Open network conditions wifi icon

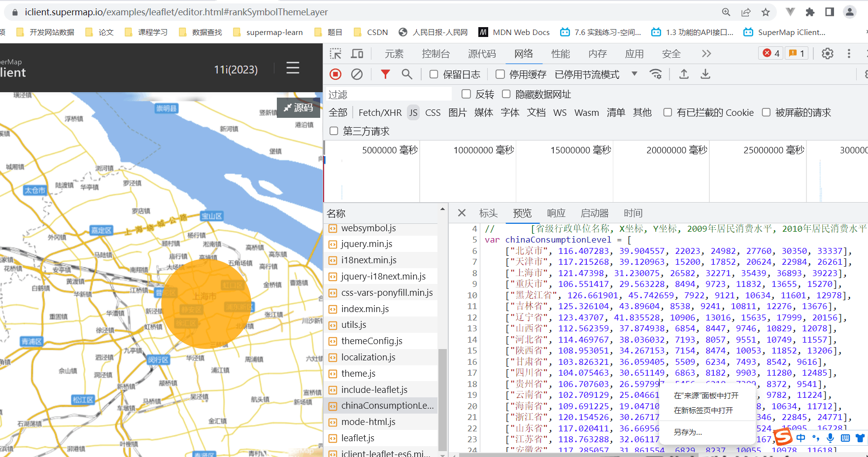pos(656,74)
